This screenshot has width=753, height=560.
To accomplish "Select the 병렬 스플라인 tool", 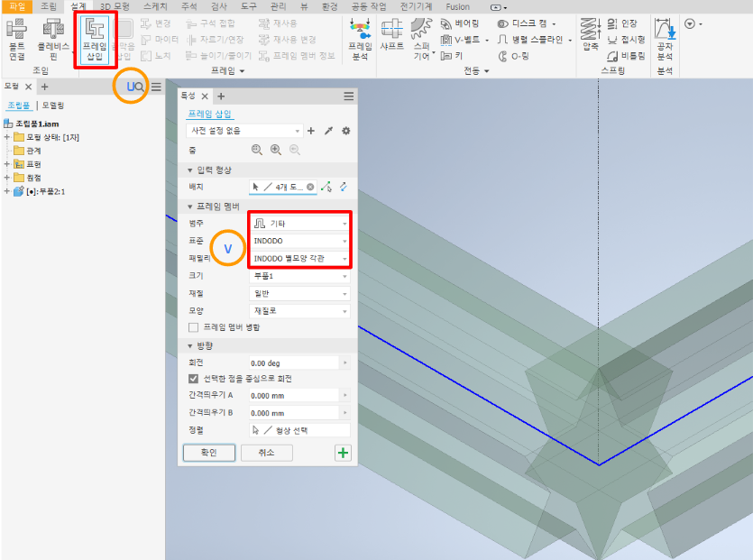I will (x=530, y=40).
